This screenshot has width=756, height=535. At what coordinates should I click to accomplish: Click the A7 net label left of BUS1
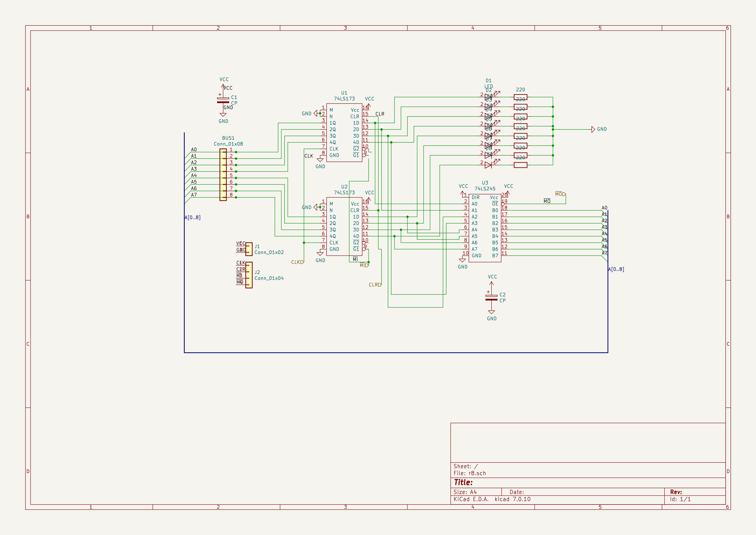[x=194, y=195]
